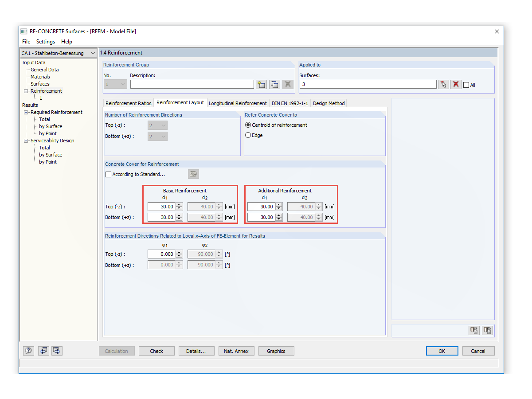The image size is (532, 399).
Task: Clear the surfaces list with the red X icon
Action: pyautogui.click(x=456, y=84)
